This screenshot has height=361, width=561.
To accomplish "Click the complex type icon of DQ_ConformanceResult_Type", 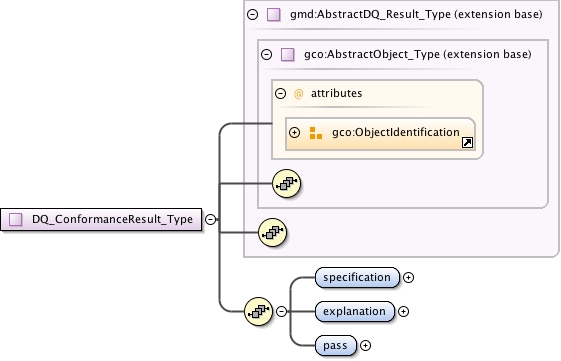I will (15, 219).
